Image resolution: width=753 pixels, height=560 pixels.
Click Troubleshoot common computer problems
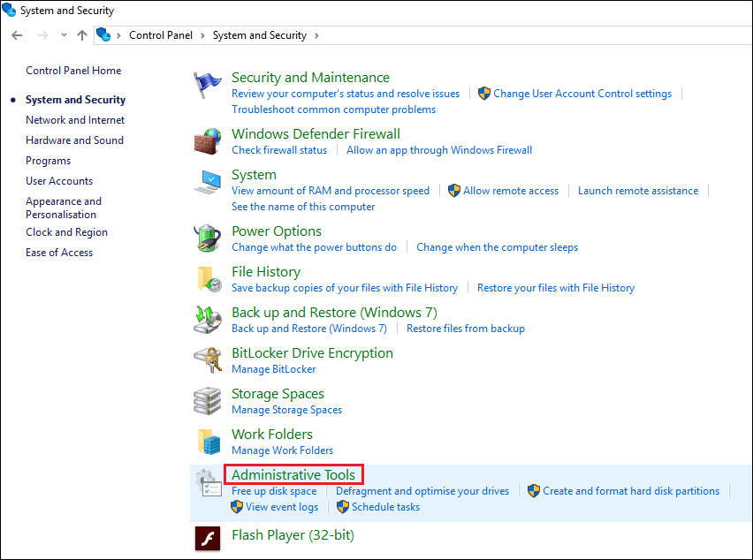[333, 110]
